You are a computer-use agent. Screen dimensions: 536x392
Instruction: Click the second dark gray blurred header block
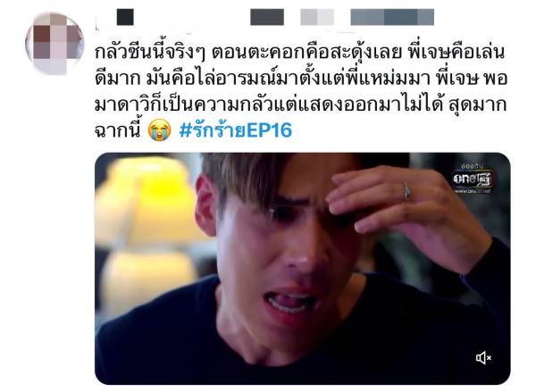click(x=267, y=17)
